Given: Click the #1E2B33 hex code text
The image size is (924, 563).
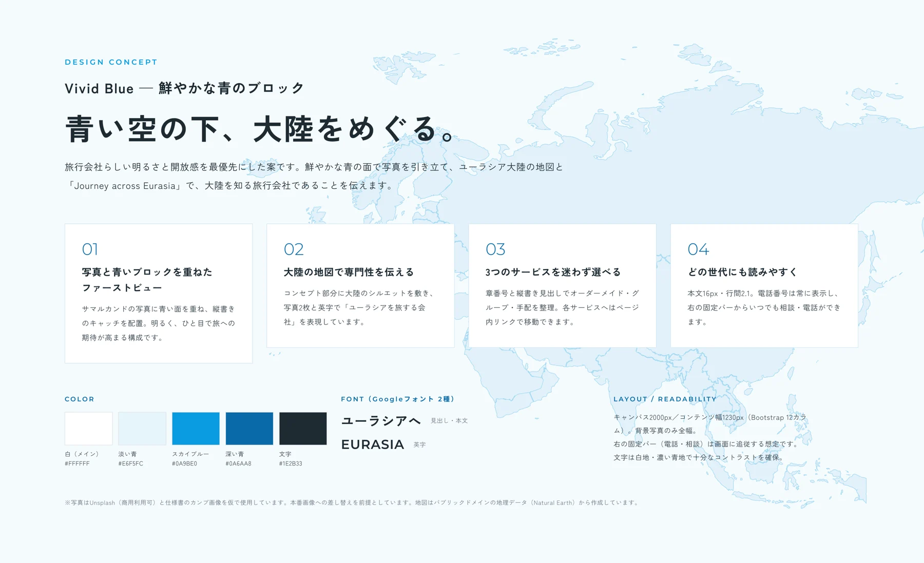Looking at the screenshot, I should 291,463.
